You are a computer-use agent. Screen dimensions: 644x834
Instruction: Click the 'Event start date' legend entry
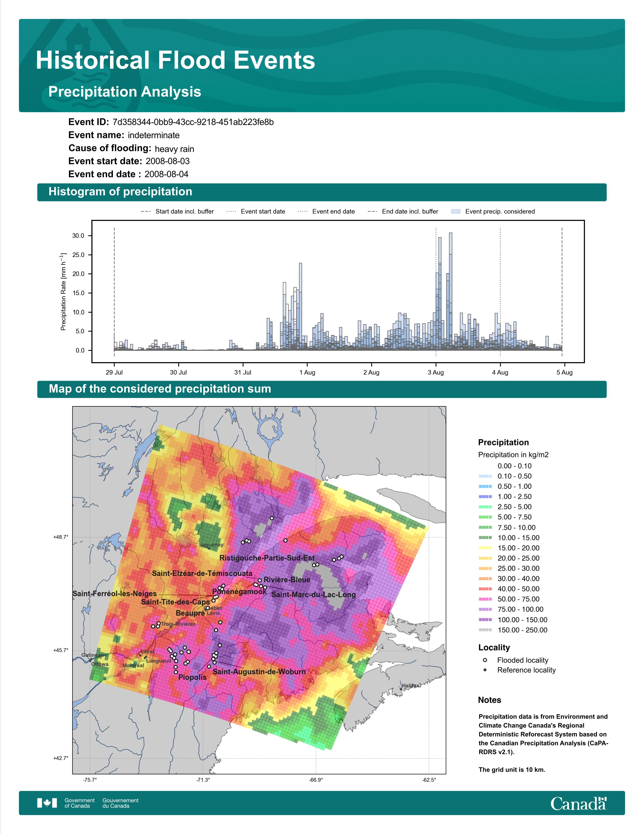tap(256, 212)
